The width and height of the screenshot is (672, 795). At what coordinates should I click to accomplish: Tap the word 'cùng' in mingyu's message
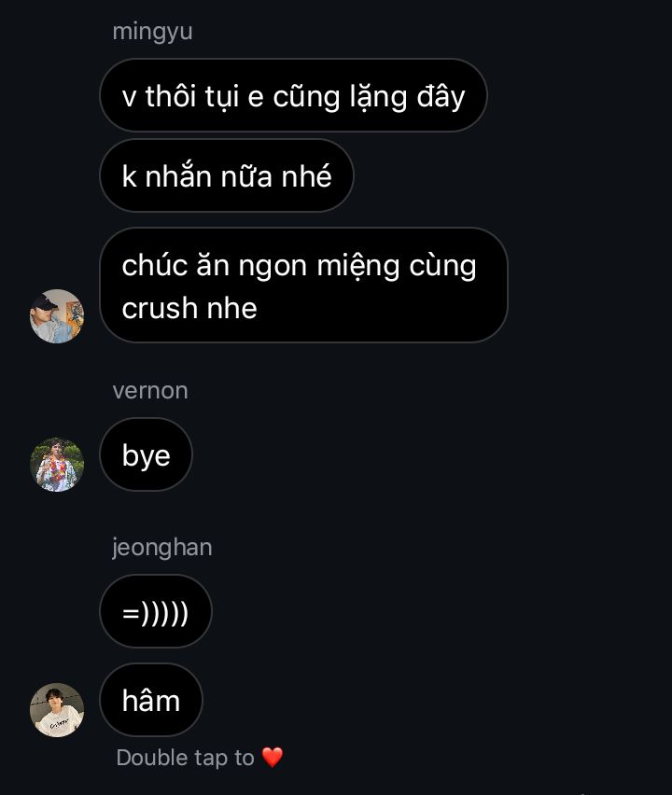(442, 267)
